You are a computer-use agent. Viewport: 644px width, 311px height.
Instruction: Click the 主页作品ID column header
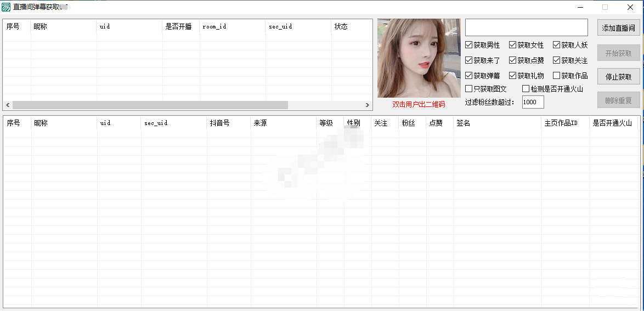pyautogui.click(x=565, y=123)
